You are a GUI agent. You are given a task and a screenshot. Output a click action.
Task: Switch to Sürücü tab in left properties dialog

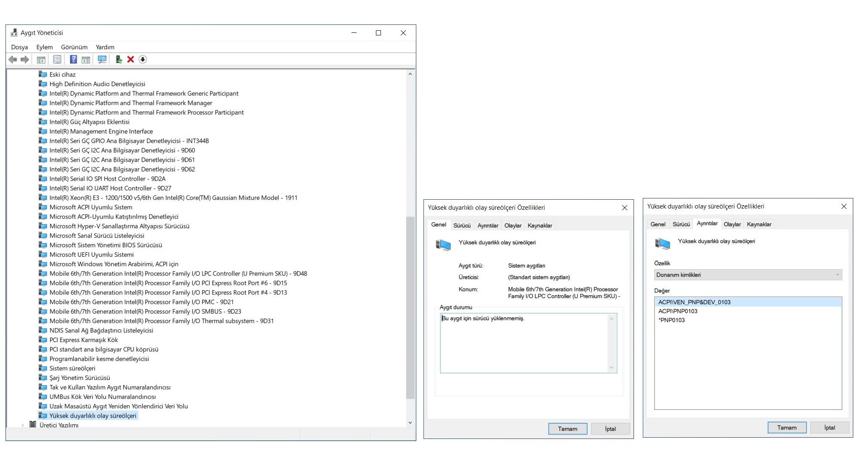coord(461,225)
